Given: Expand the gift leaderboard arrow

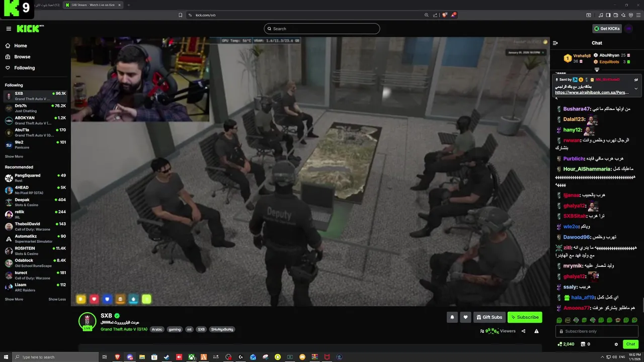Looking at the screenshot, I should (x=597, y=70).
